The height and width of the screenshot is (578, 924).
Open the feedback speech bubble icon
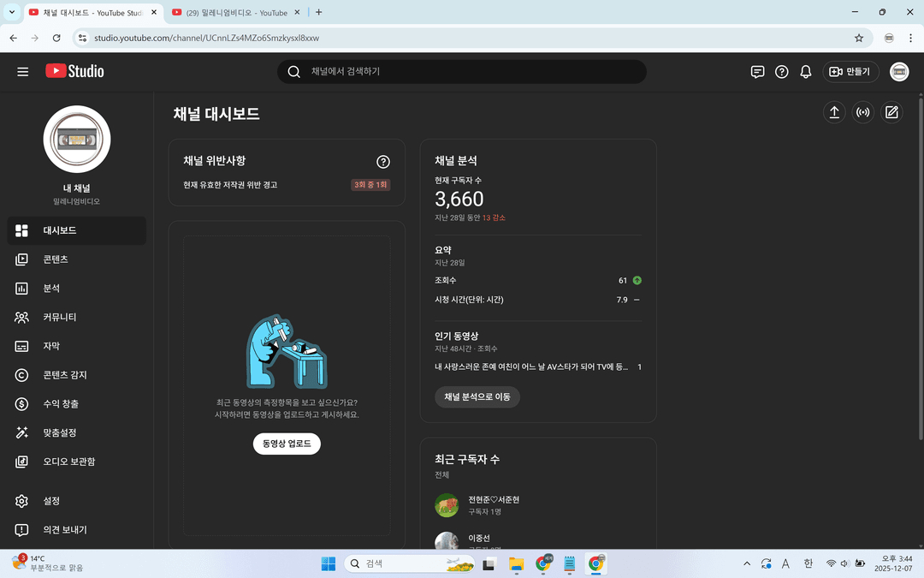pos(757,71)
